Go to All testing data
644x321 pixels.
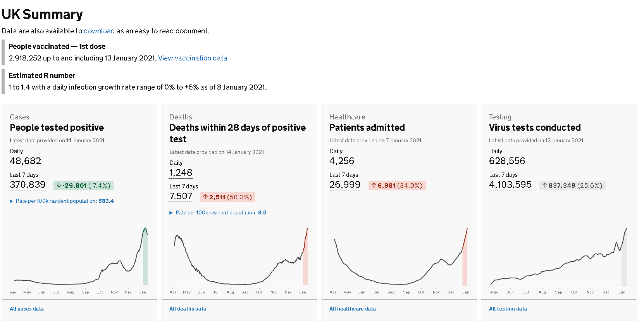[508, 309]
